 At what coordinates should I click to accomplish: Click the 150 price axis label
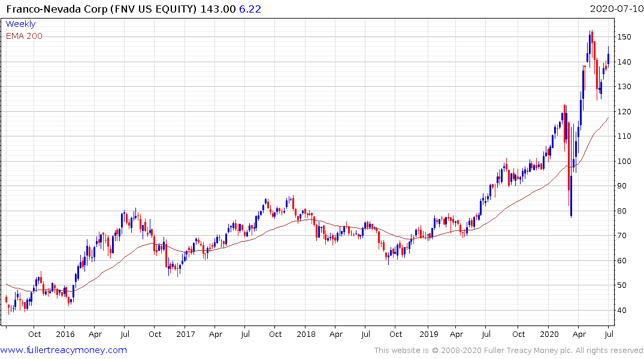click(624, 37)
